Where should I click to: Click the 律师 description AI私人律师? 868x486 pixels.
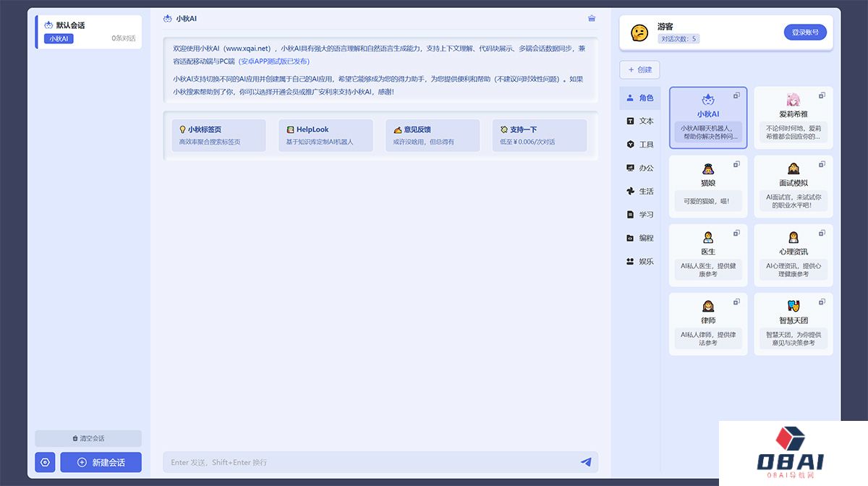pyautogui.click(x=708, y=338)
